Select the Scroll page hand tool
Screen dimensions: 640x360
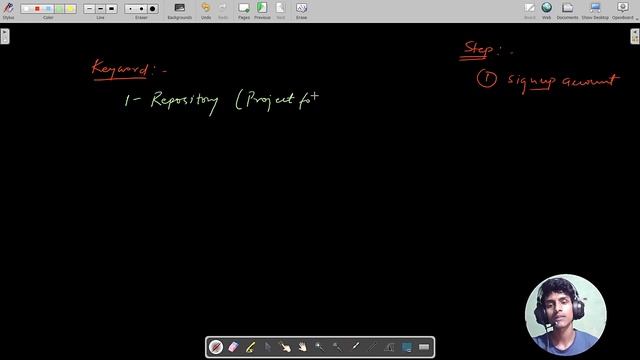pos(302,347)
